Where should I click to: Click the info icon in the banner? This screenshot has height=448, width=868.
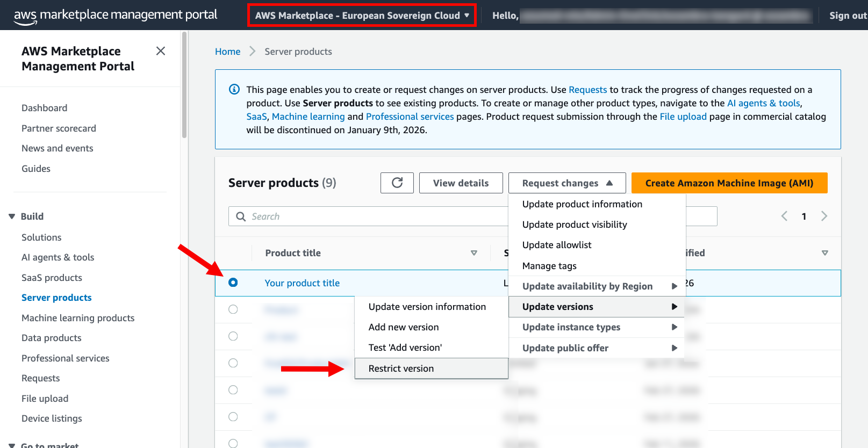[234, 89]
